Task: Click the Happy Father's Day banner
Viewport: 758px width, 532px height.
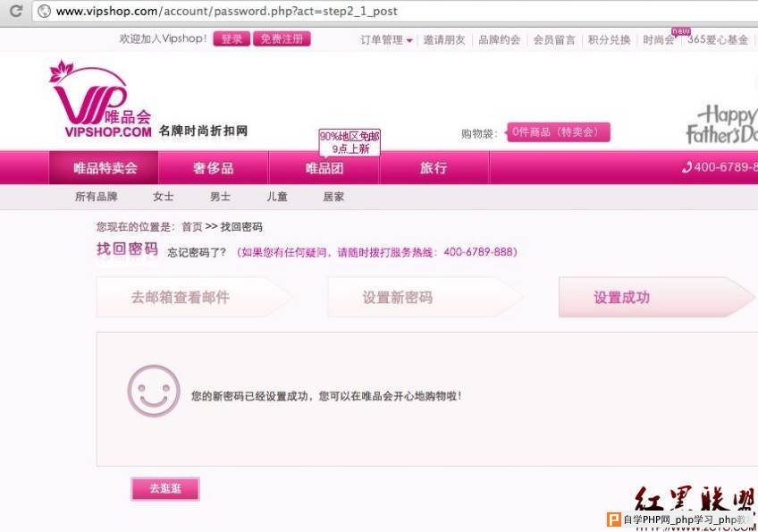Action: click(x=722, y=124)
